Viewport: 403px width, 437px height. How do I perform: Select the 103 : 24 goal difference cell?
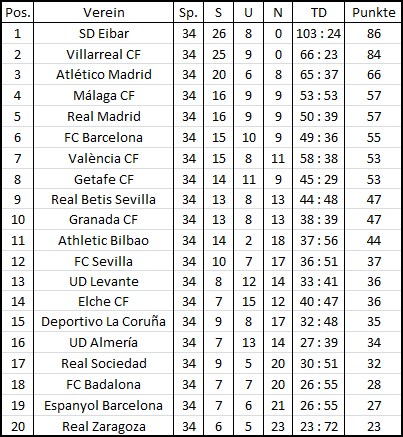[319, 34]
